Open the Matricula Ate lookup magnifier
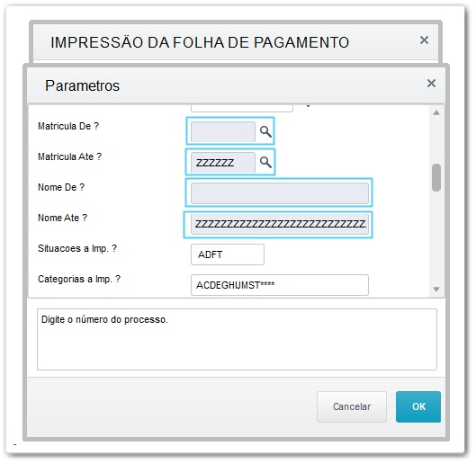 pos(265,163)
